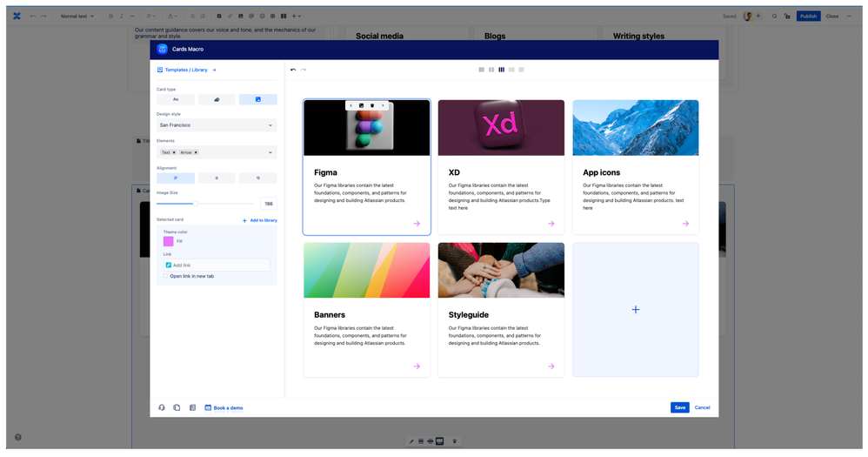Screen dimensions: 868x457
Task: Choose the image card type
Action: click(258, 100)
